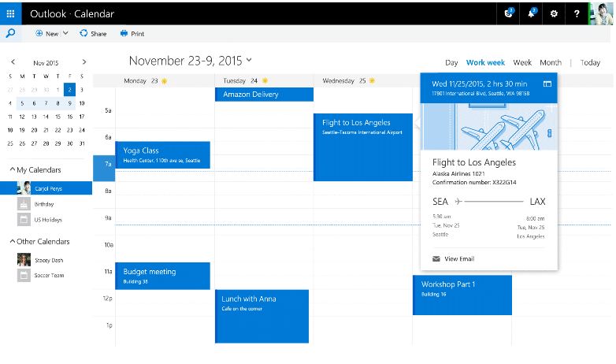Collapse Other Calendars section
616x364 pixels.
[12, 241]
